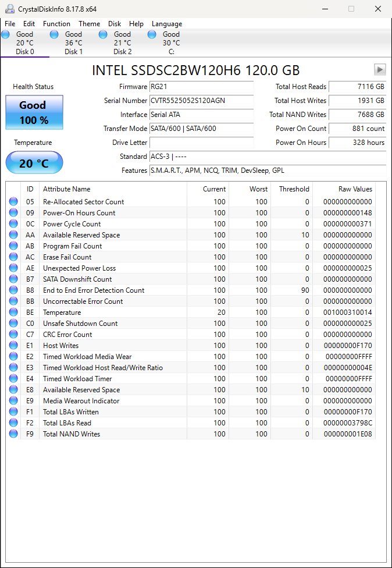Click Power On Hours value 328 hours
This screenshot has height=568, width=392.
358,143
